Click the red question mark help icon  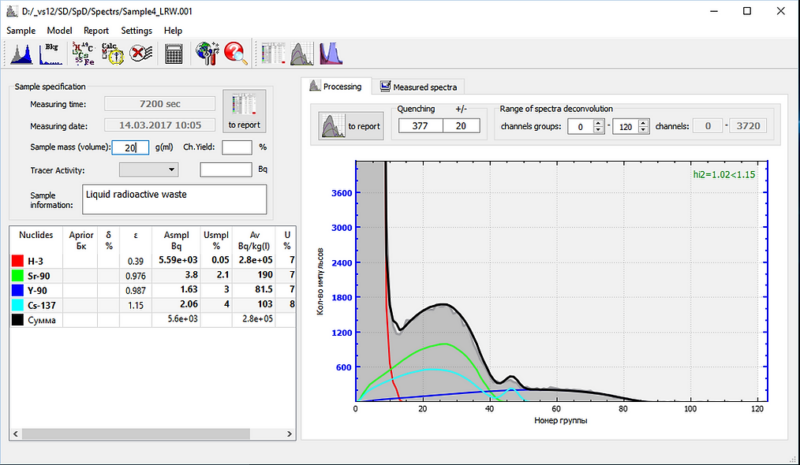click(x=236, y=54)
